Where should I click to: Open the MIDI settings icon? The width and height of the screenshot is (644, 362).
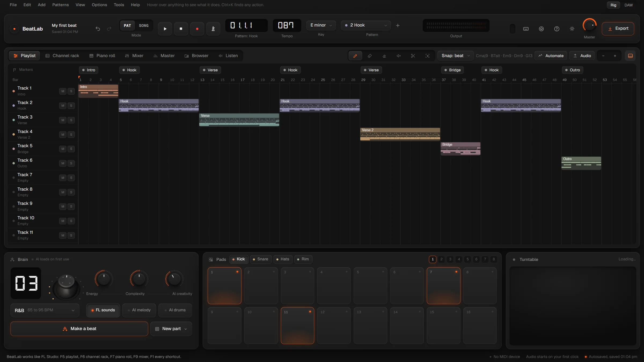click(x=541, y=29)
